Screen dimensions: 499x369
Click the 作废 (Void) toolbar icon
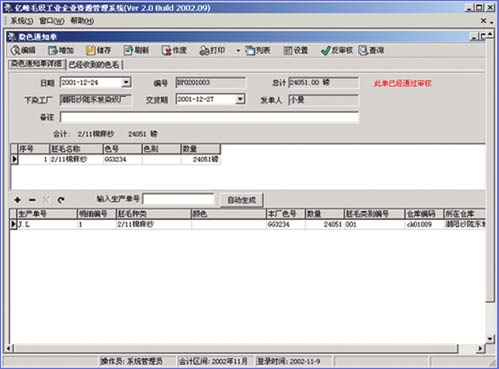click(166, 50)
